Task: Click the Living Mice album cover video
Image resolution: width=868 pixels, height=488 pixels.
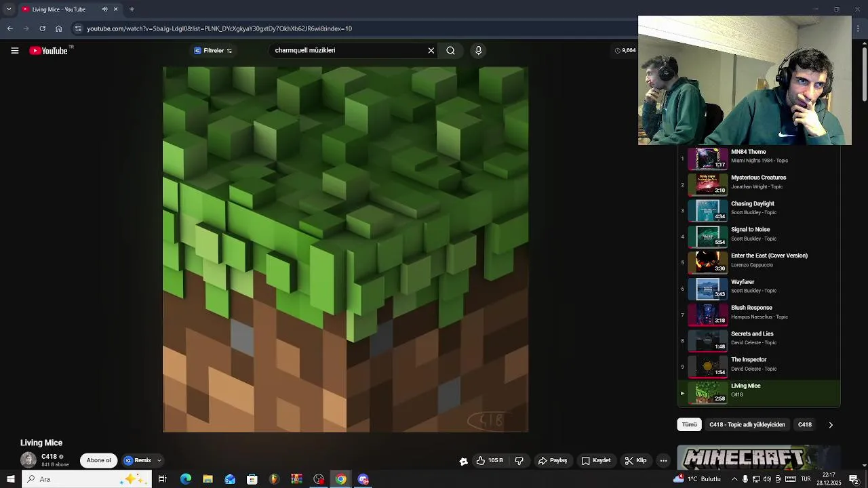Action: pos(345,249)
